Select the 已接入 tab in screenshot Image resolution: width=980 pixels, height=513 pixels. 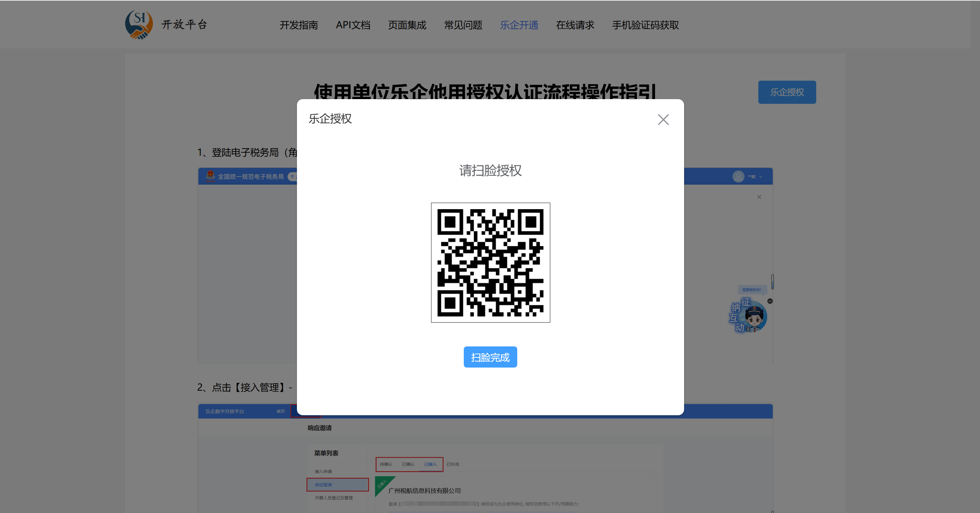click(x=430, y=464)
